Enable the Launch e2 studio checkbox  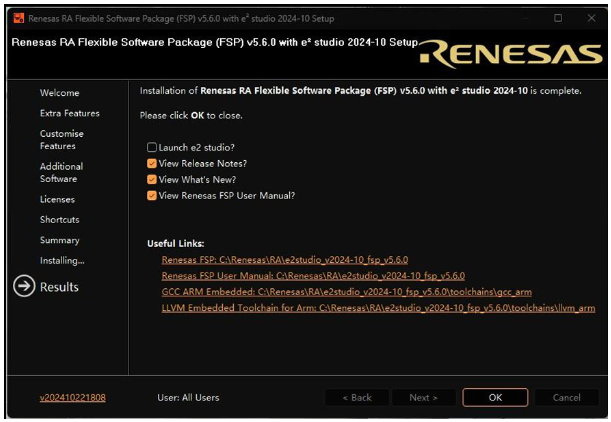152,147
